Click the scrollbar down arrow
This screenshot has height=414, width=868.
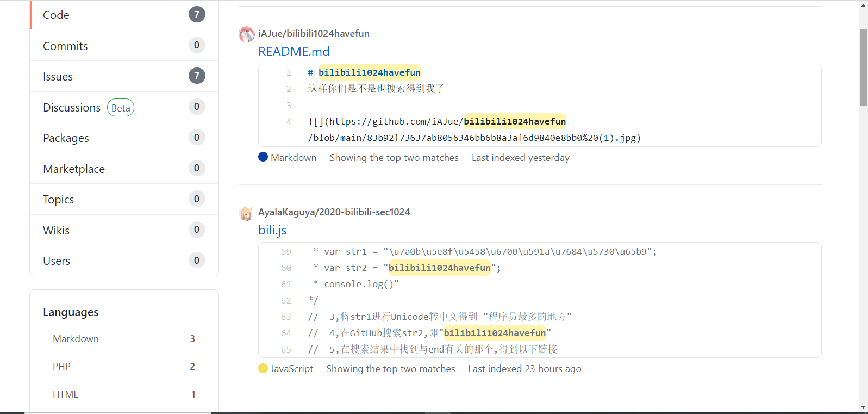[x=863, y=407]
